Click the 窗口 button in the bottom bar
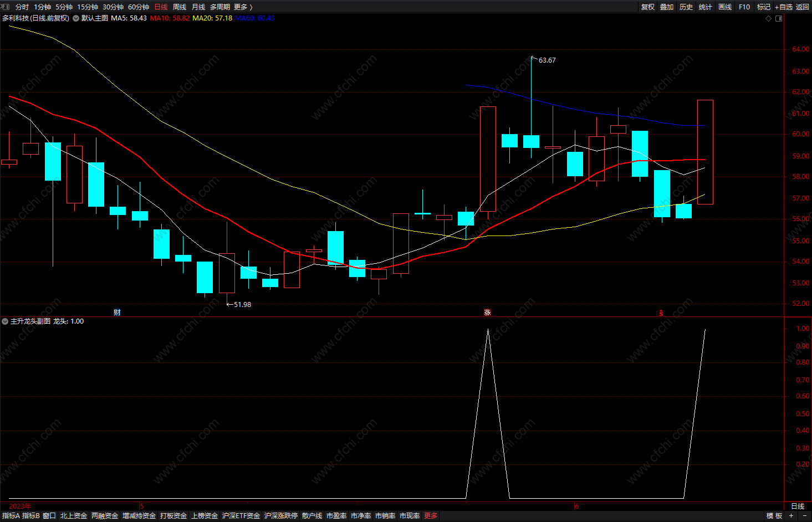Viewport: 812px width, 522px height. tap(49, 516)
